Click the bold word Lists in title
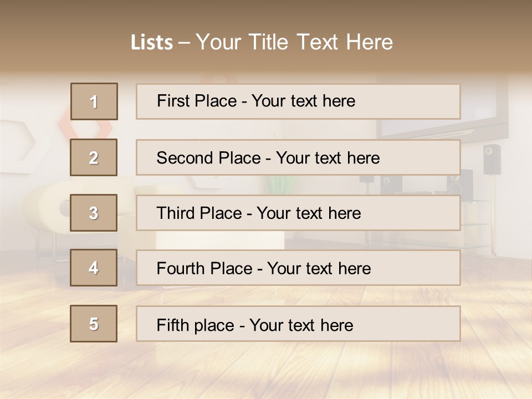This screenshot has width=532, height=399. [x=152, y=43]
